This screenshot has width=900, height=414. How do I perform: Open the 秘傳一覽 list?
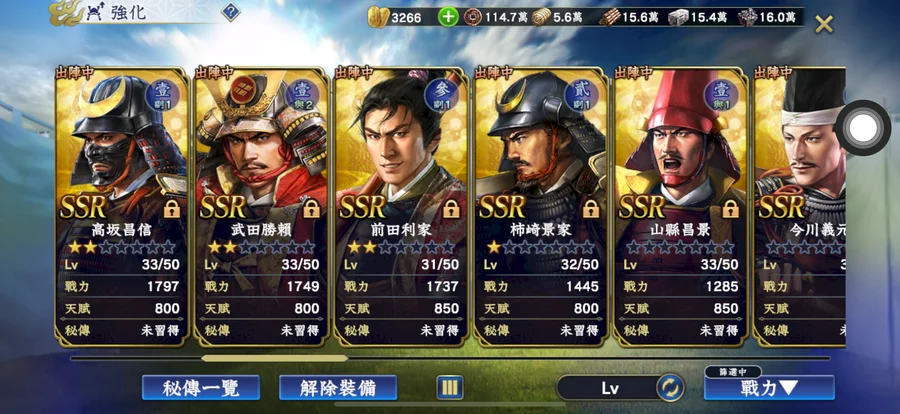pos(201,388)
